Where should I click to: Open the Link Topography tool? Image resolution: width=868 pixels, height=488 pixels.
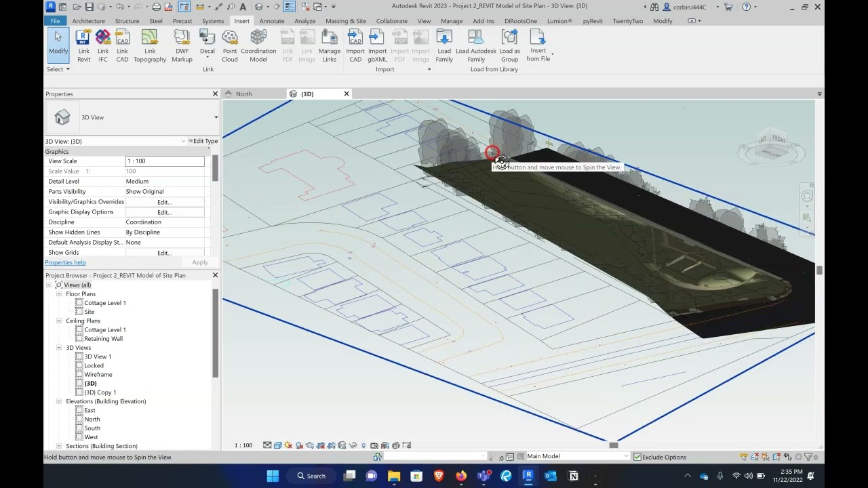tap(150, 45)
